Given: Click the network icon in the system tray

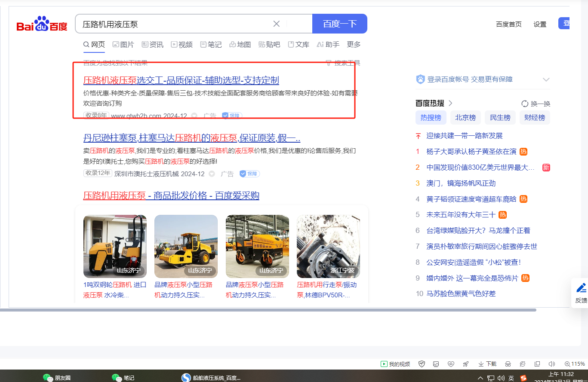Looking at the screenshot, I should click(x=491, y=378).
